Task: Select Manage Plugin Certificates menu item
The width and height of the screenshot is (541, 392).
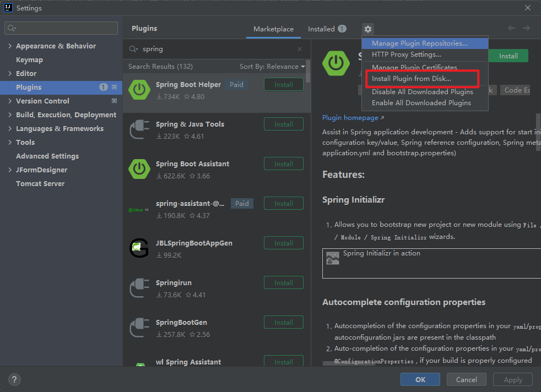Action: [425, 67]
